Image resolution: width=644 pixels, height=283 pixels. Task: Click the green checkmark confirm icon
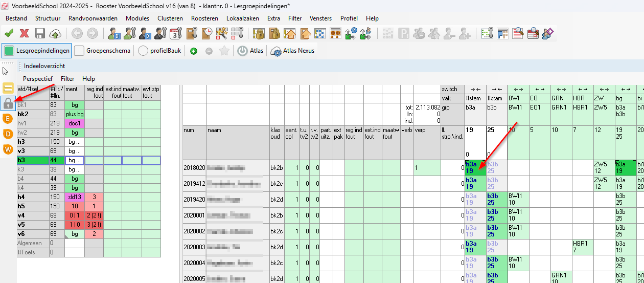[x=9, y=34]
